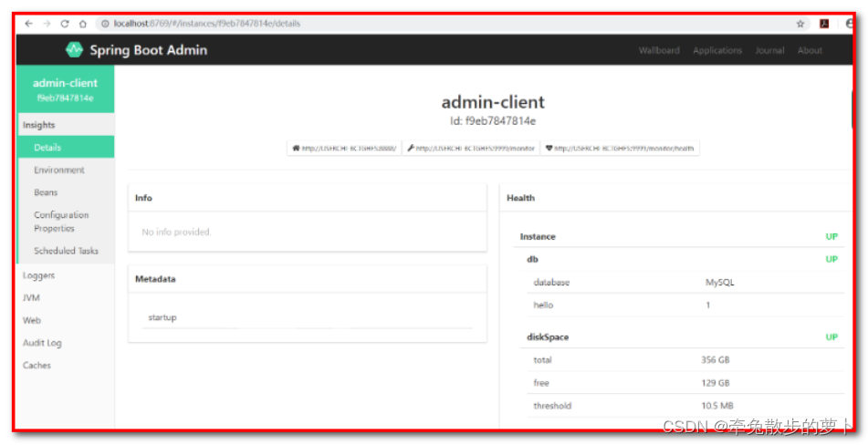Click the wrench icon on the monitor URL
This screenshot has width=868, height=445.
(x=411, y=148)
